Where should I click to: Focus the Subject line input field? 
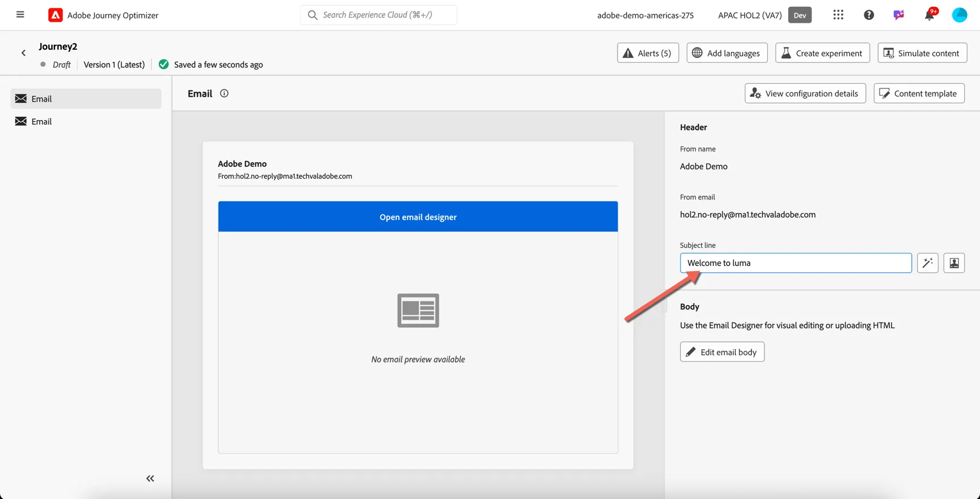point(796,263)
